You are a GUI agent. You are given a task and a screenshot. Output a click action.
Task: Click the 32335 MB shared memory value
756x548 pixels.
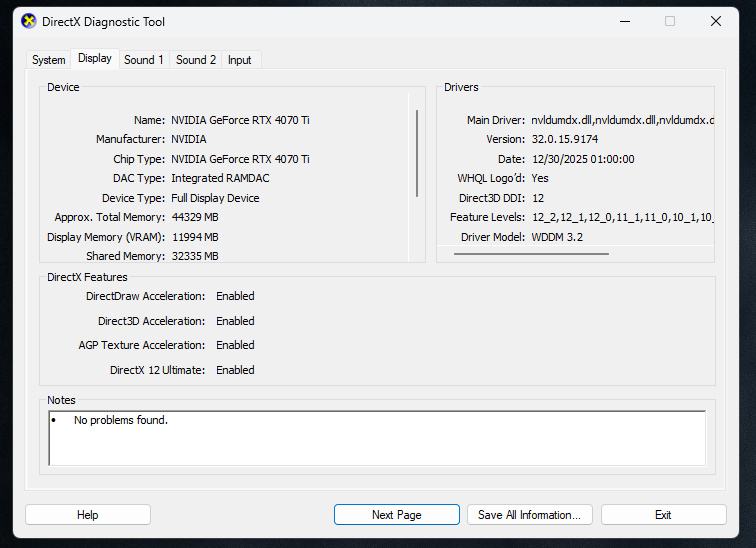point(195,256)
